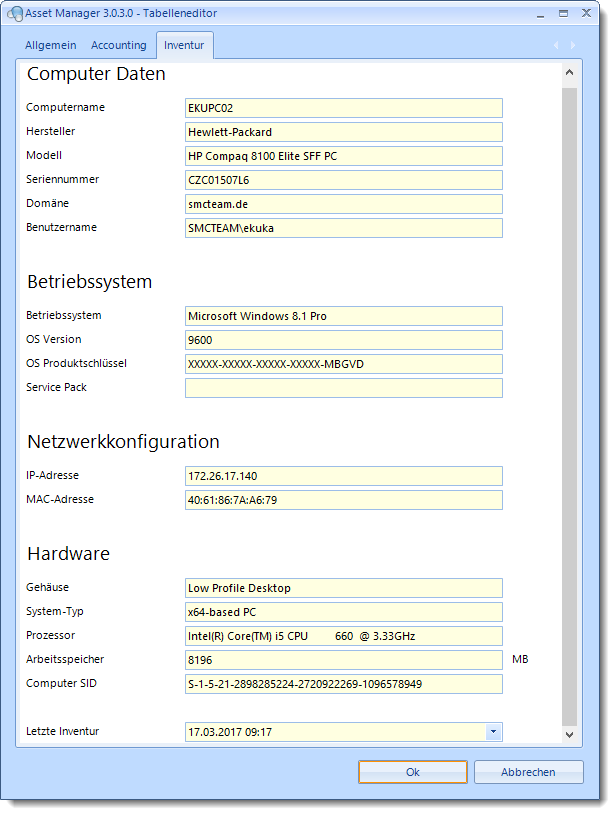Click the Arbeitsspeicher label
Viewport: 615px width, 815px height.
click(65, 659)
